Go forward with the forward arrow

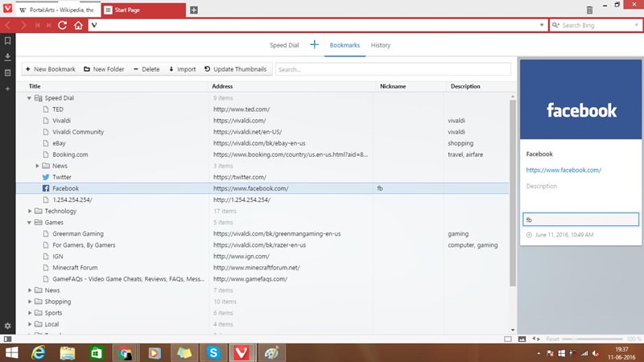pyautogui.click(x=23, y=26)
